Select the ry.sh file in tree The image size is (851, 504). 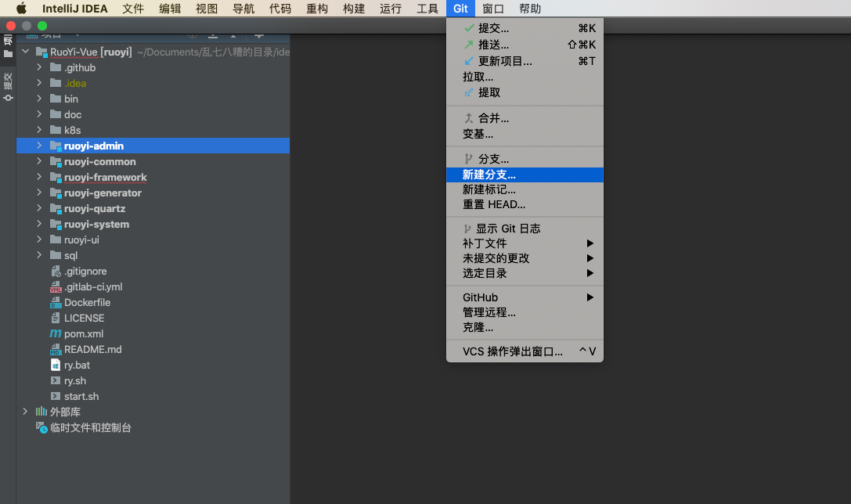(x=75, y=380)
